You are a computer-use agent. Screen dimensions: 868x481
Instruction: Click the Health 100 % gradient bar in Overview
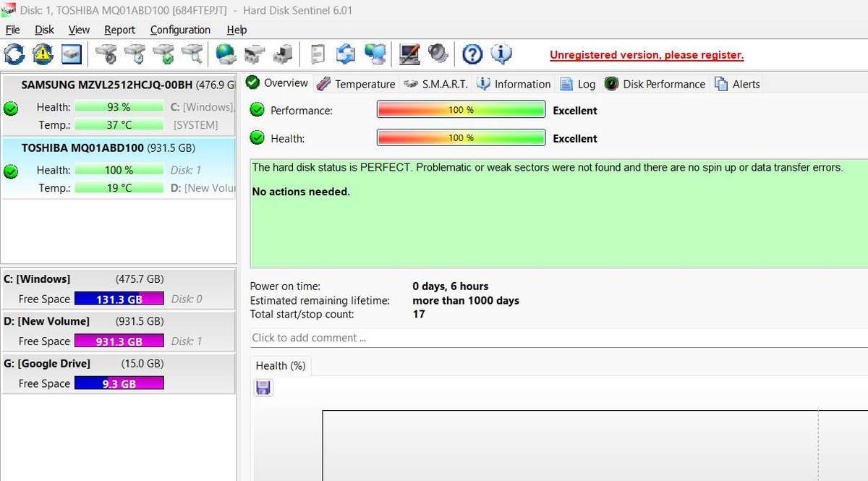[461, 137]
